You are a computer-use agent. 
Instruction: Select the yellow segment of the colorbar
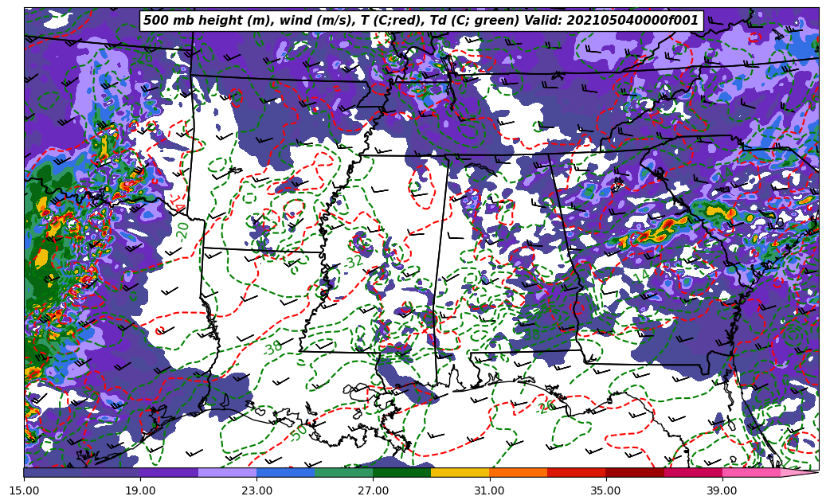click(460, 472)
